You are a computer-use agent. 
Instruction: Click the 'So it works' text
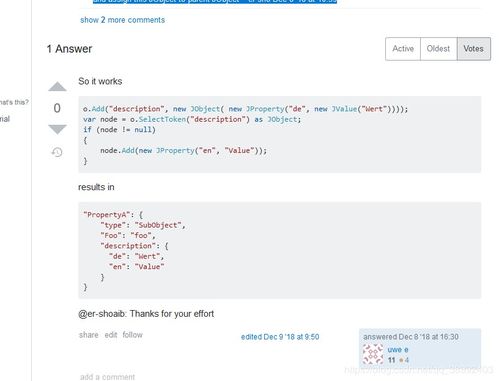(100, 81)
